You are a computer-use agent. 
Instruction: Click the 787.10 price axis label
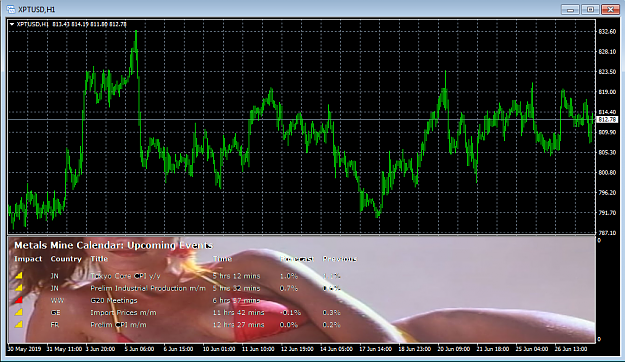[607, 232]
